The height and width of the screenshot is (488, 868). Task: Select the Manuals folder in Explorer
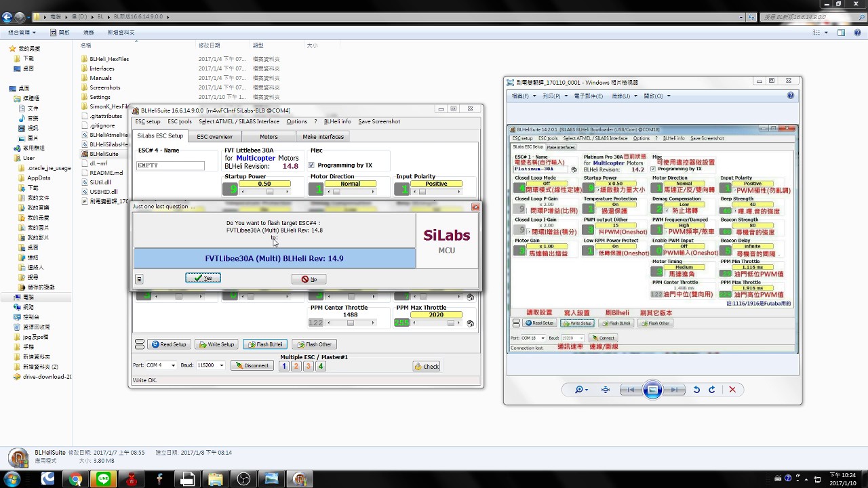100,78
